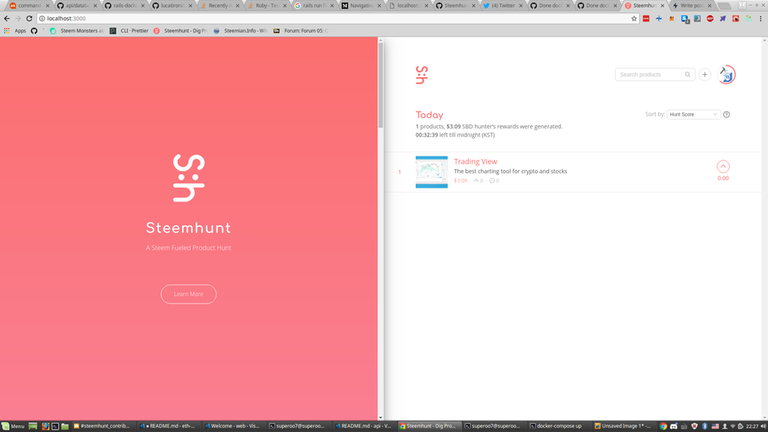Open the taskbar Menu button

[13, 426]
